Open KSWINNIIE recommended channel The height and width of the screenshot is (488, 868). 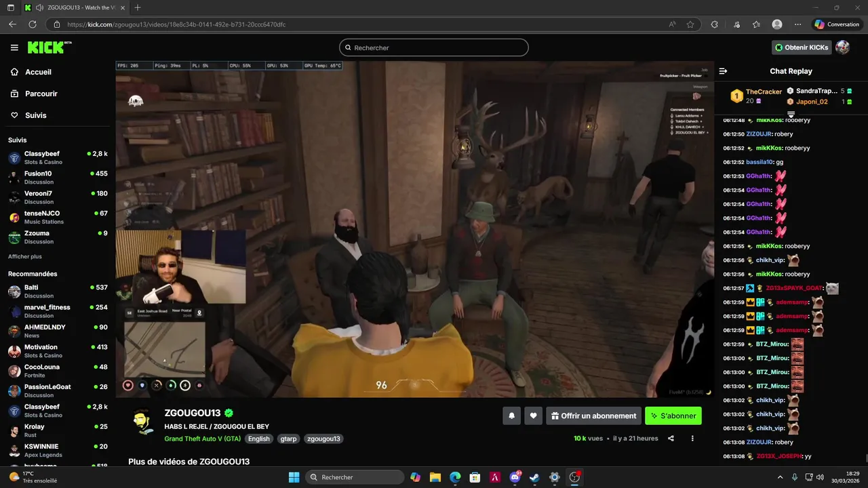[58, 450]
